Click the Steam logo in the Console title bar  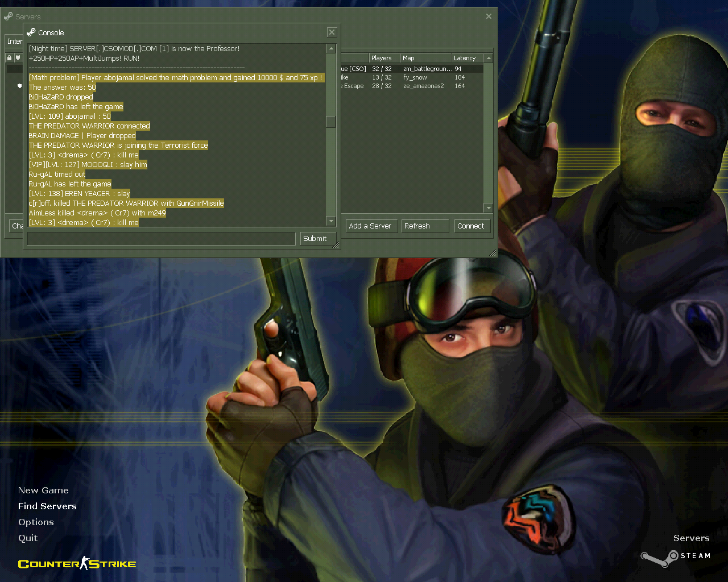coord(31,32)
